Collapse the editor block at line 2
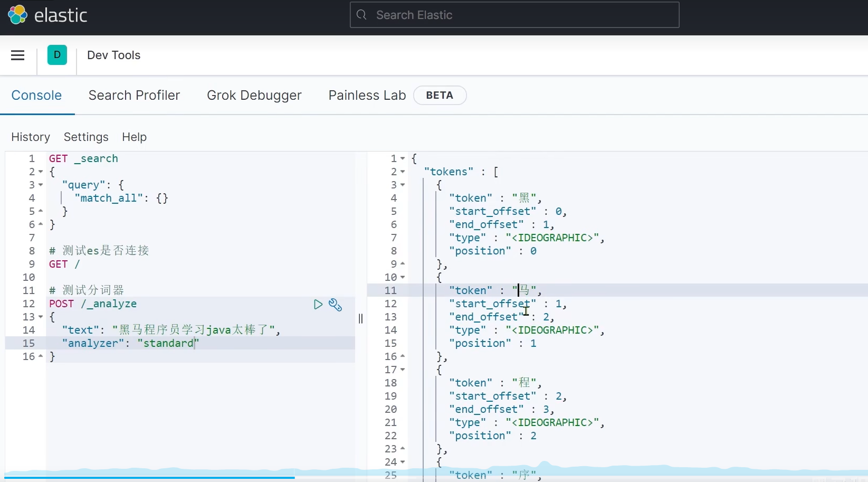868x482 pixels. [41, 172]
